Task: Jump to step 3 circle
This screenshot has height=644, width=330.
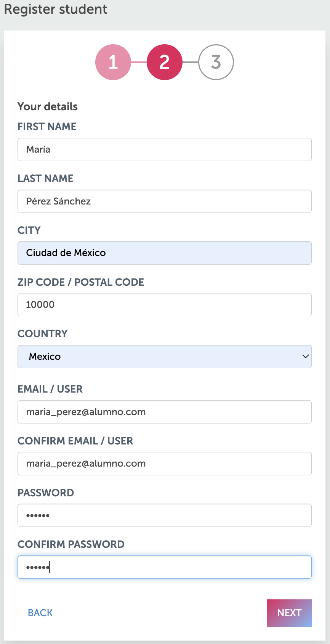Action: [216, 62]
